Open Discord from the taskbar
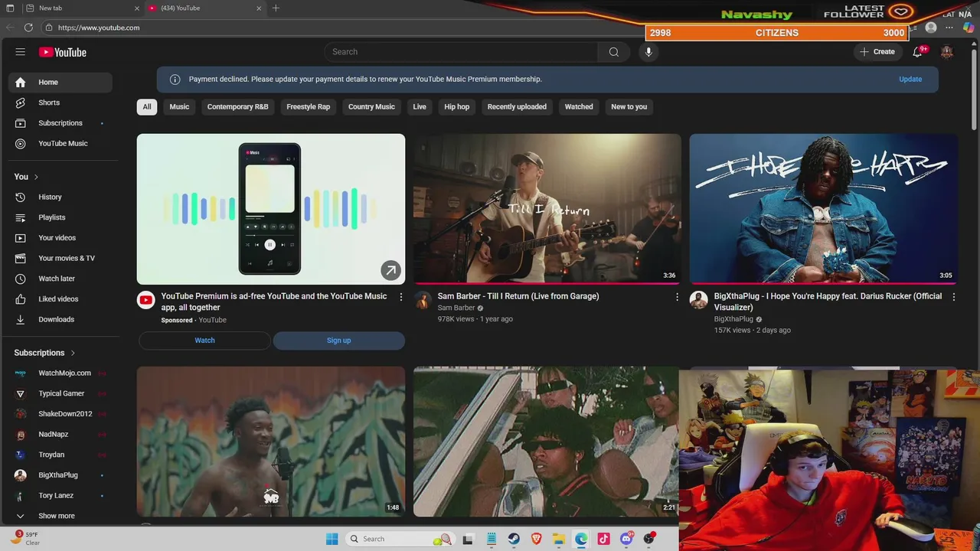 click(x=626, y=539)
